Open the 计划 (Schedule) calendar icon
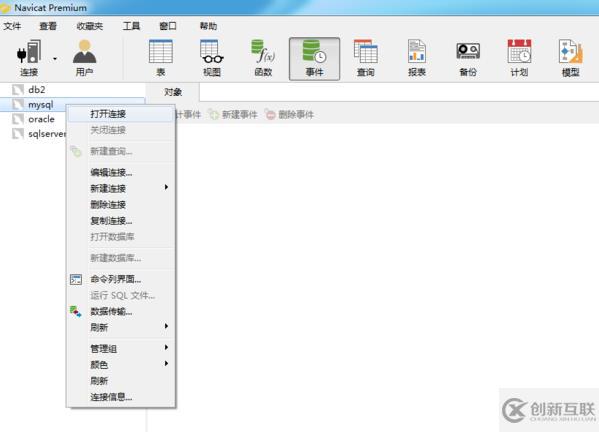This screenshot has width=599, height=432. (x=519, y=58)
